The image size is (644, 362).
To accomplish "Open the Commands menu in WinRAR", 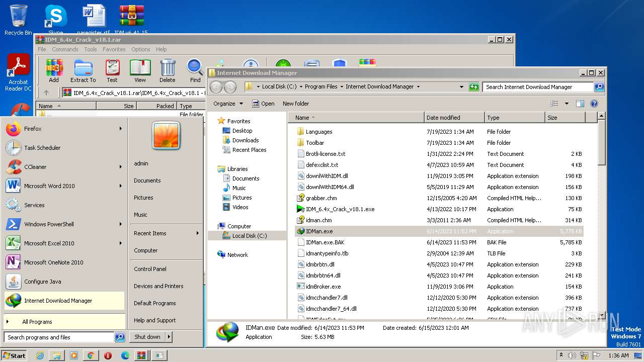I will tap(65, 49).
